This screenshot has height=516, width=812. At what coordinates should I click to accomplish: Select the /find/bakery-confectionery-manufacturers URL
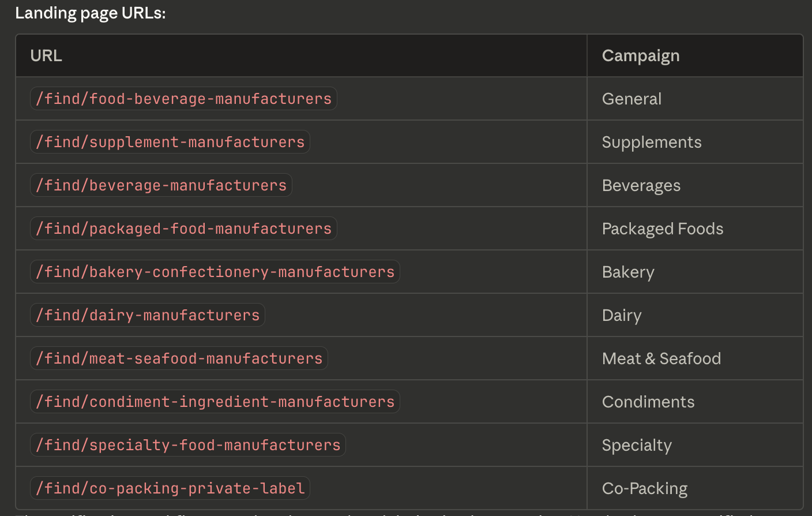point(215,272)
